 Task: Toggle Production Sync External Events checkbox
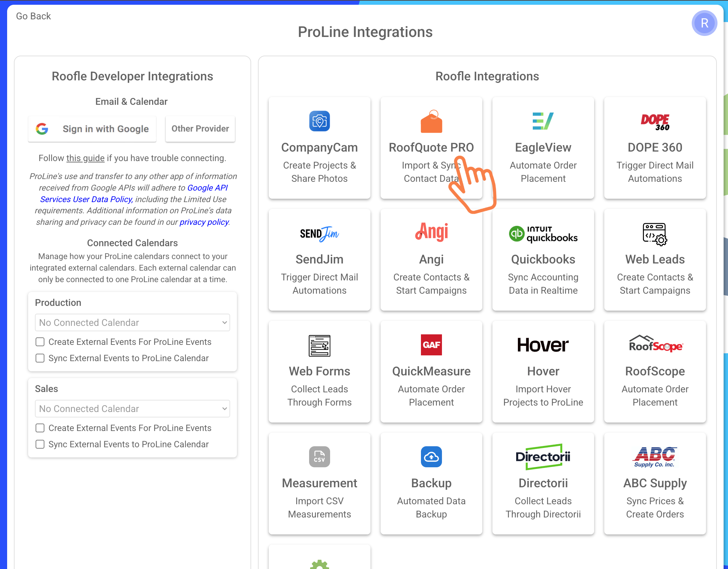point(40,358)
